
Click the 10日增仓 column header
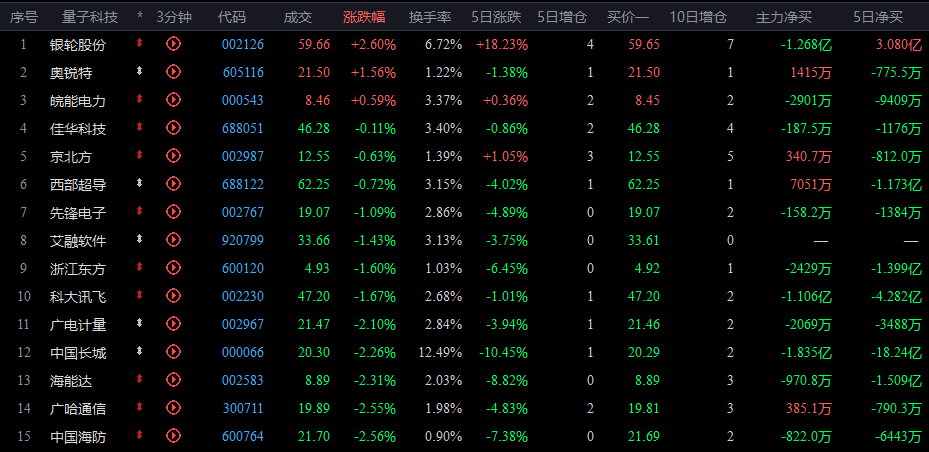pyautogui.click(x=698, y=17)
